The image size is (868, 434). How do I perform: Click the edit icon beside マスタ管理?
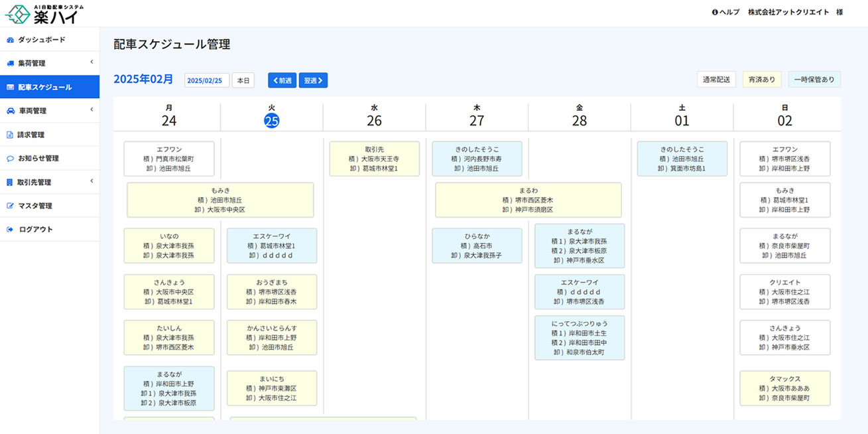click(10, 206)
